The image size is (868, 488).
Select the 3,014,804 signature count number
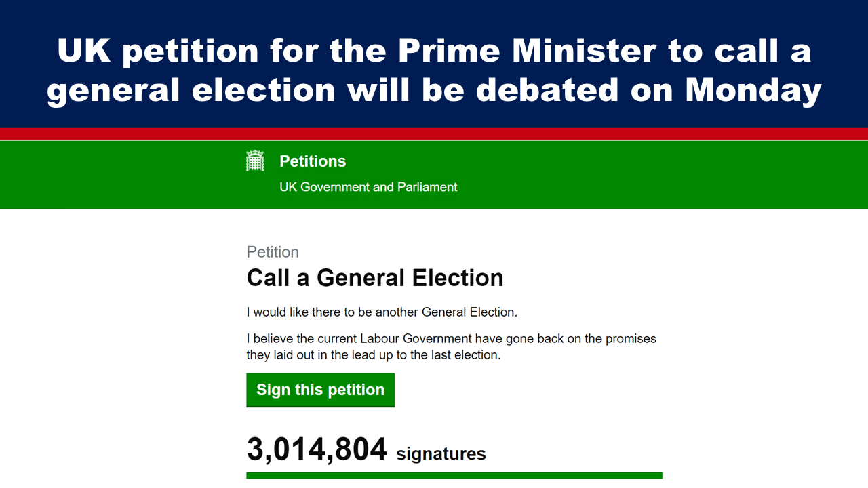pos(317,449)
